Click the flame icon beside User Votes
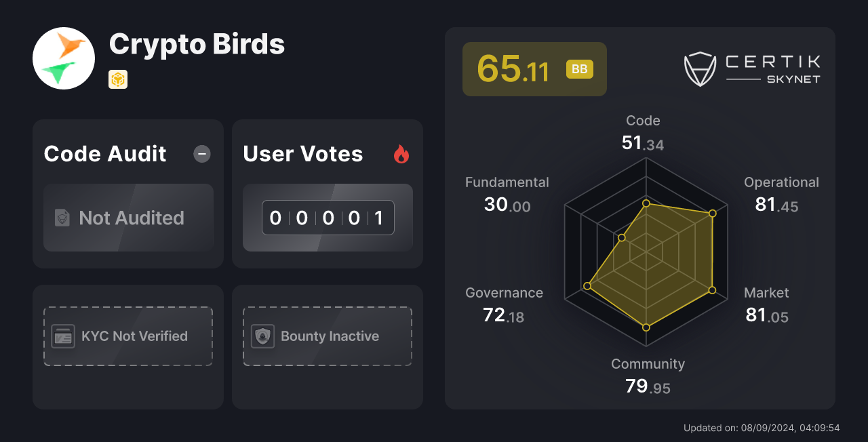This screenshot has height=442, width=868. [401, 154]
